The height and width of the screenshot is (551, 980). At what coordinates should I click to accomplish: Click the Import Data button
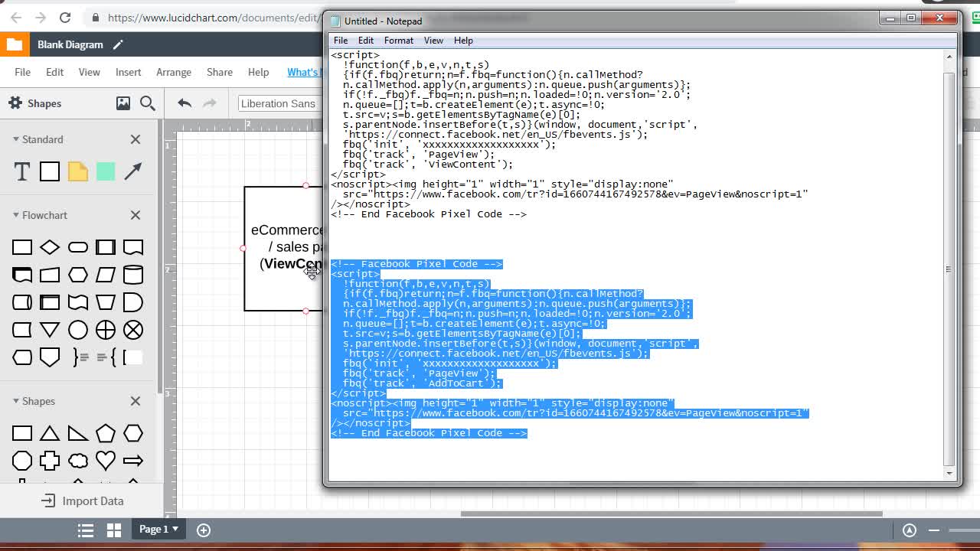[x=82, y=500]
